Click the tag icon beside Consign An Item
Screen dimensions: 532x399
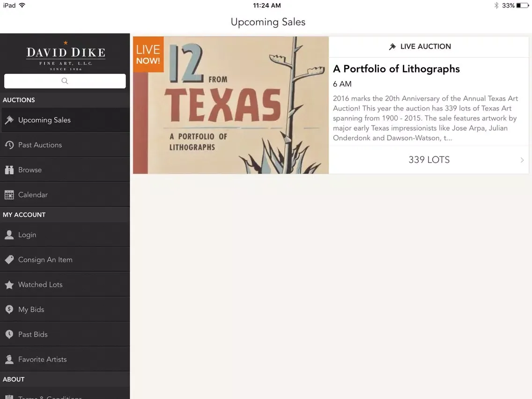tap(9, 259)
